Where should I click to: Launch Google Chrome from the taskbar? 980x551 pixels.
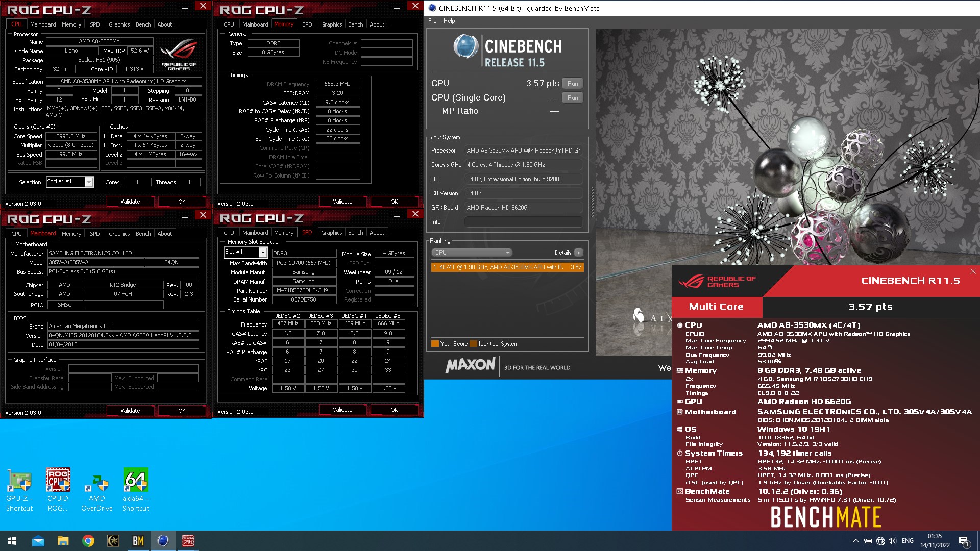88,541
